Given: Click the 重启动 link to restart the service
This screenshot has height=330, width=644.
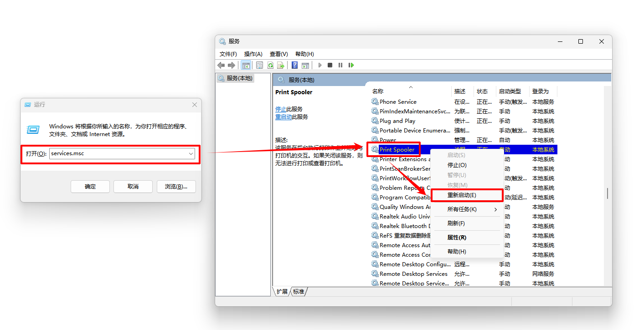Looking at the screenshot, I should point(283,117).
